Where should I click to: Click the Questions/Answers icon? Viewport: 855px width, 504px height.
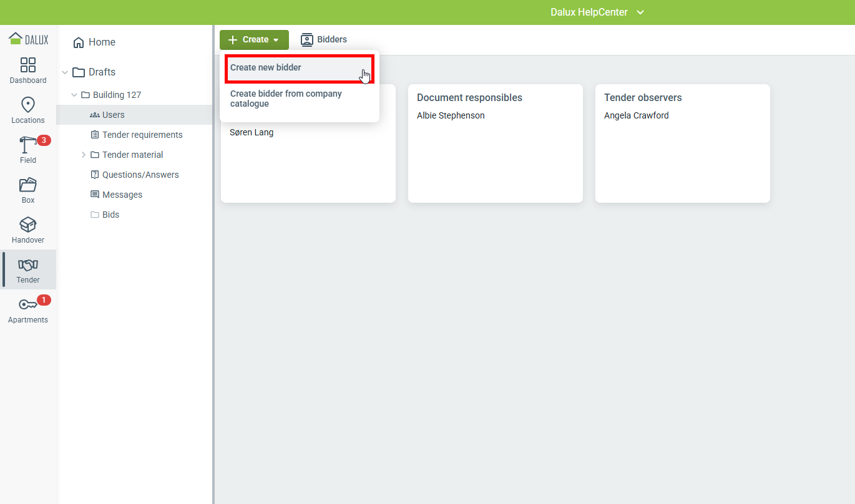tap(95, 175)
